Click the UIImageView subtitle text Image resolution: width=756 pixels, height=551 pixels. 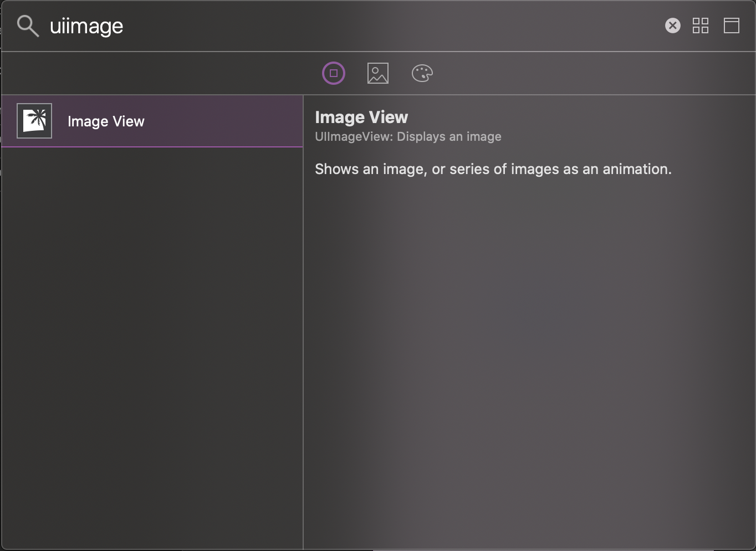point(408,137)
